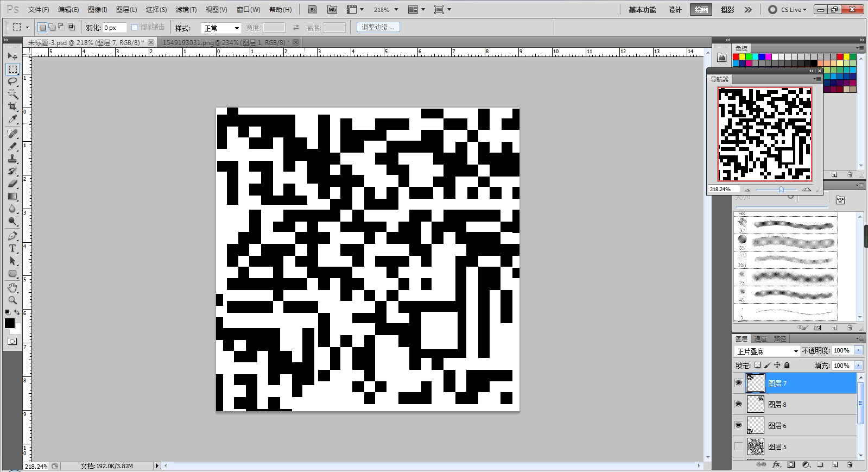This screenshot has width=868, height=472.
Task: Select the Zoom magnifier tool
Action: coord(12,300)
